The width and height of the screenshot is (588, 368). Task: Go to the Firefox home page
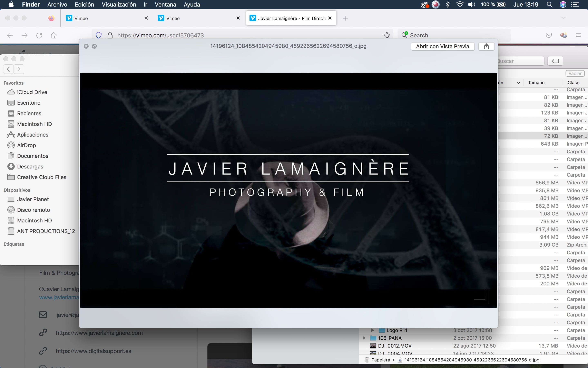point(54,36)
